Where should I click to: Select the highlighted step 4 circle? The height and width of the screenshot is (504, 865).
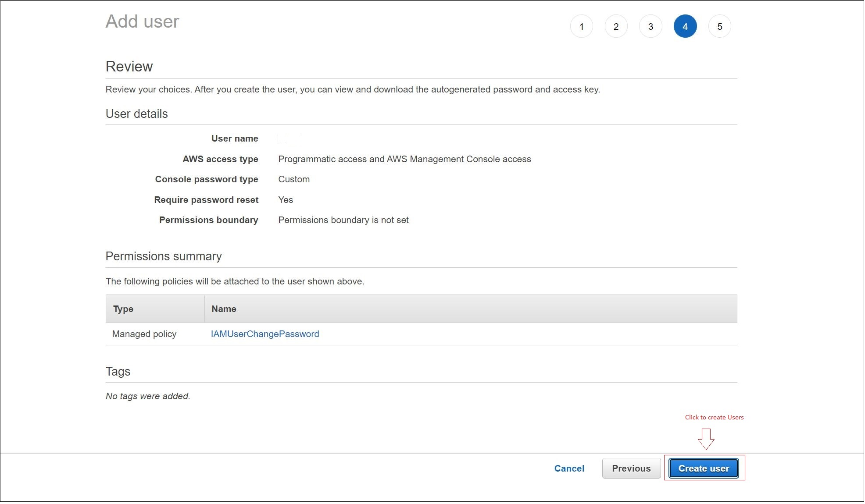685,26
